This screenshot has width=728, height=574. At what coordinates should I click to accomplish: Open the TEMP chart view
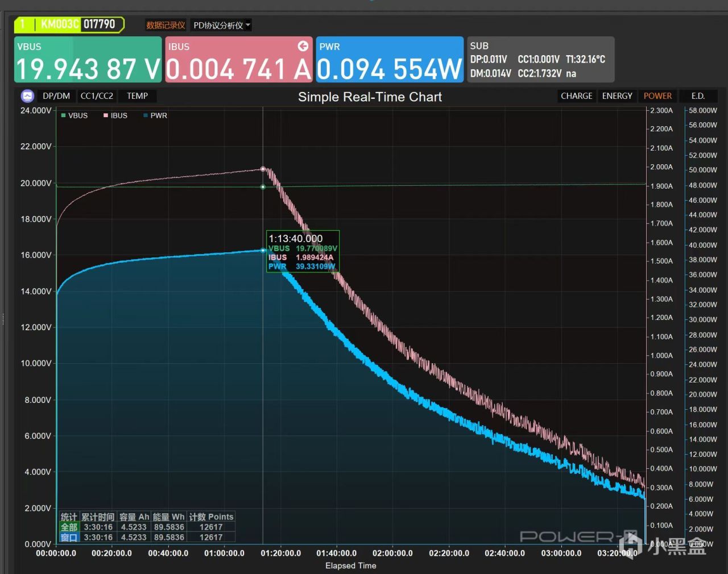click(138, 96)
